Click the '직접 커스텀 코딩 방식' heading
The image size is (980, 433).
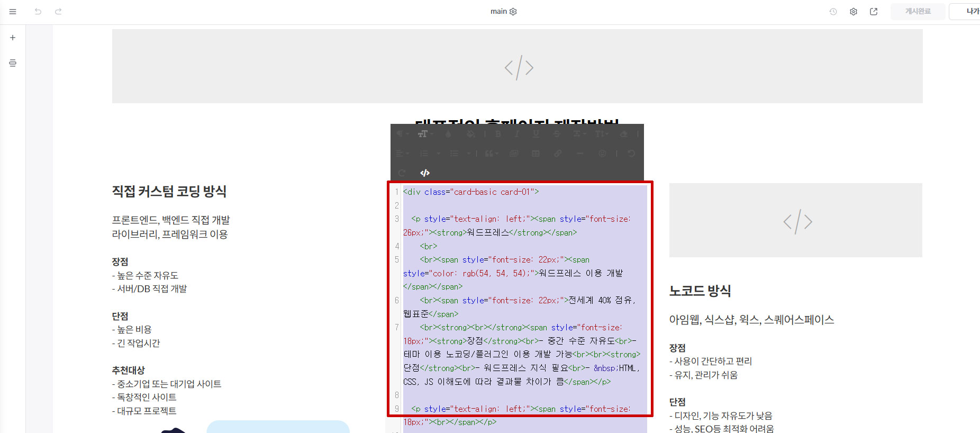click(x=169, y=191)
